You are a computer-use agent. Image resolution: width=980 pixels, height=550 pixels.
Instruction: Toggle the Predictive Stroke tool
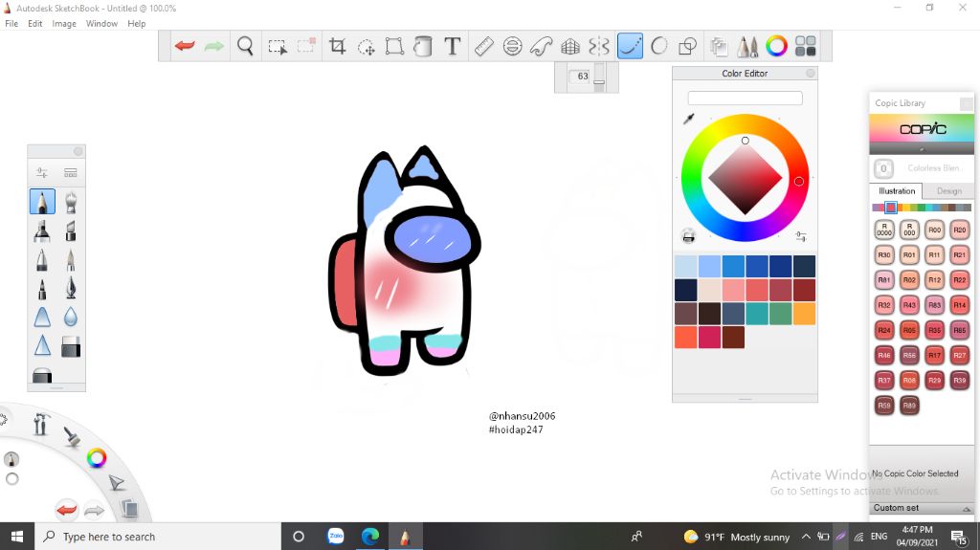point(658,46)
